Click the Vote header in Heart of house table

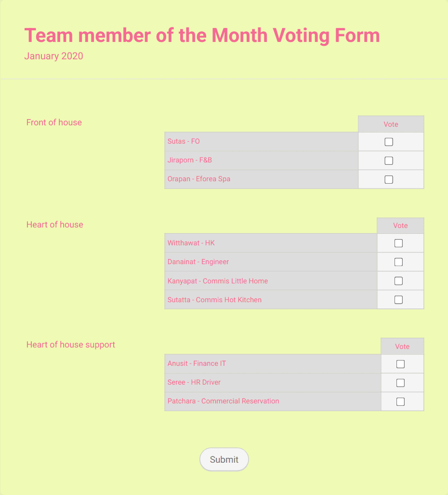pos(400,225)
